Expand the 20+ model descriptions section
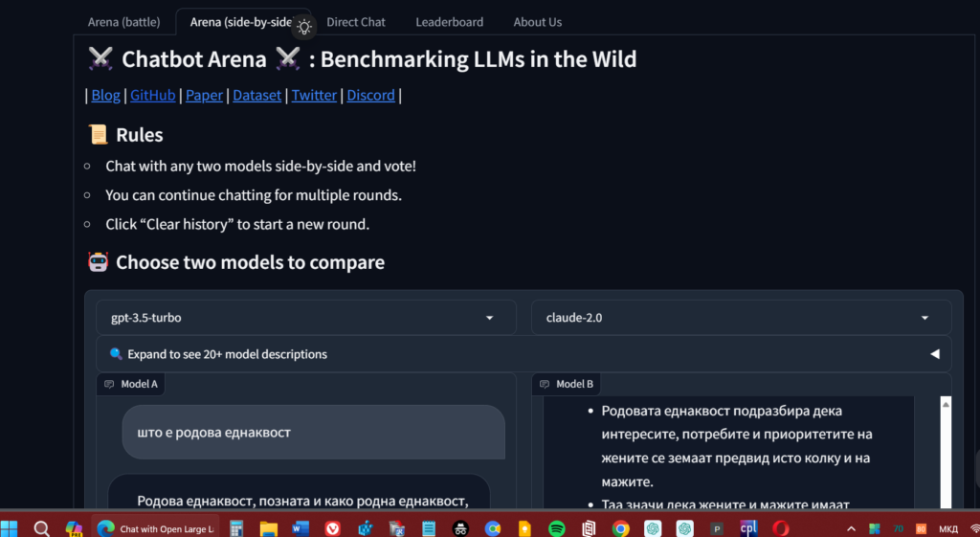This screenshot has width=980, height=537. point(523,354)
